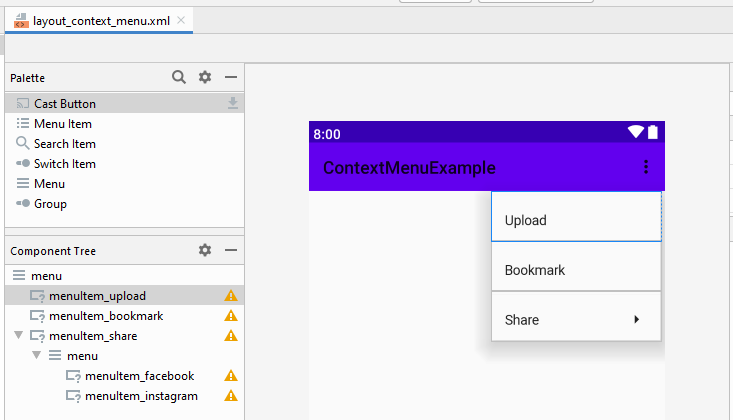Image resolution: width=733 pixels, height=420 pixels.
Task: Click warning icon for menuItem_instagram
Action: (231, 396)
